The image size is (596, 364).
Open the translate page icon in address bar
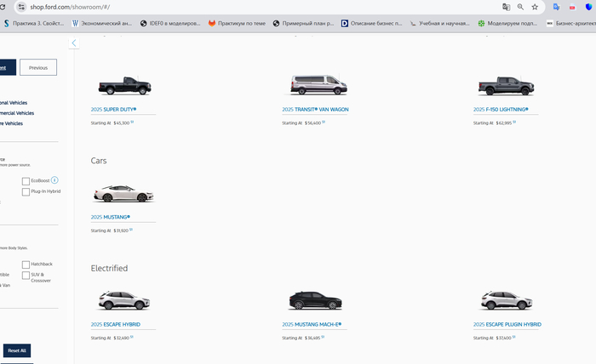click(506, 7)
